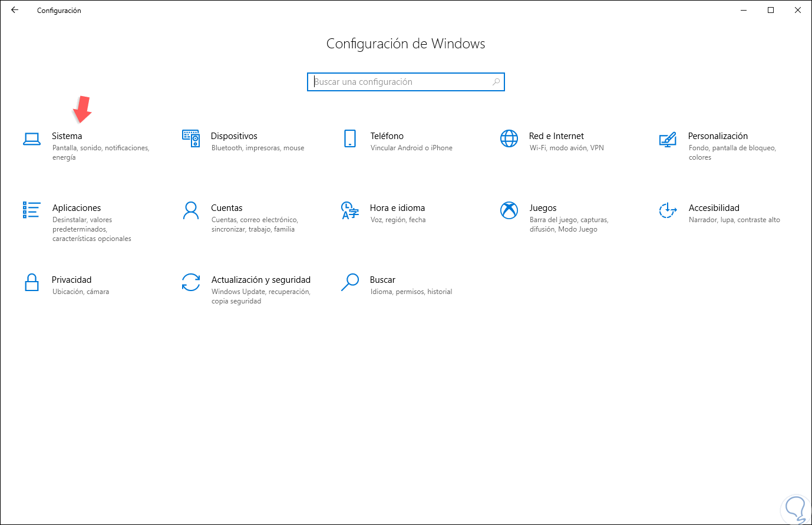Open the Accesibilidad icon
812x525 pixels.
668,210
